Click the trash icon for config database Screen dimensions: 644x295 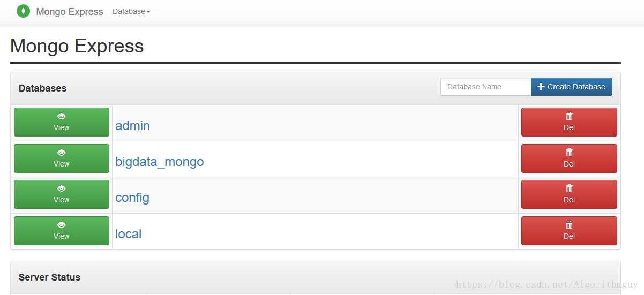[x=569, y=188]
